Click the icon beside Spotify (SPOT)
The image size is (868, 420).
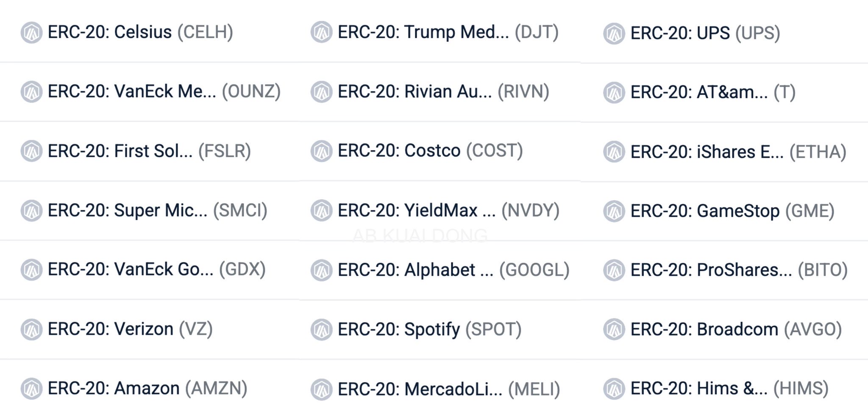tap(321, 330)
